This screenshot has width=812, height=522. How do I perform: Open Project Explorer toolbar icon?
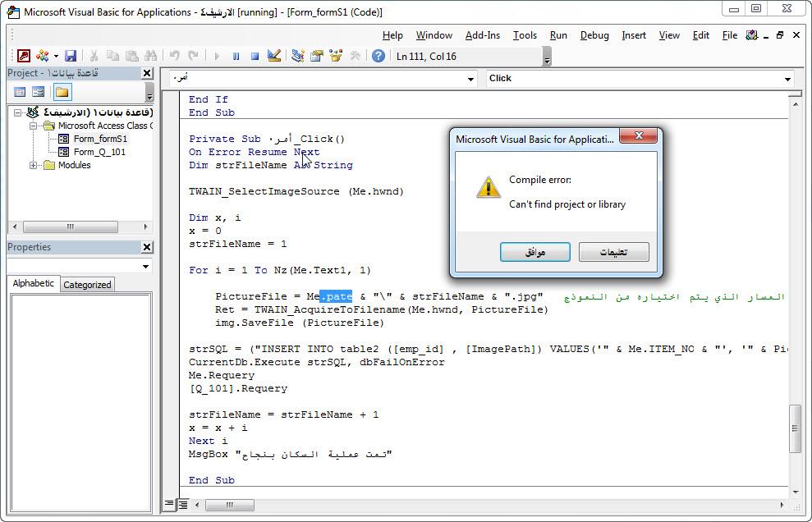click(x=297, y=56)
